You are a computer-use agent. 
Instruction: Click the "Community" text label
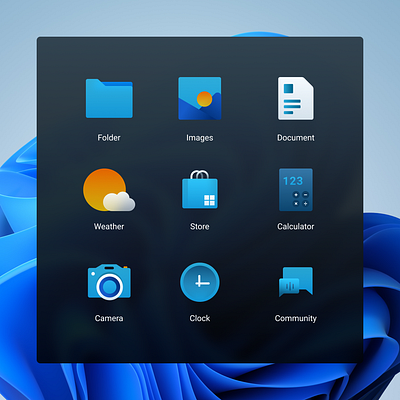pos(296,319)
